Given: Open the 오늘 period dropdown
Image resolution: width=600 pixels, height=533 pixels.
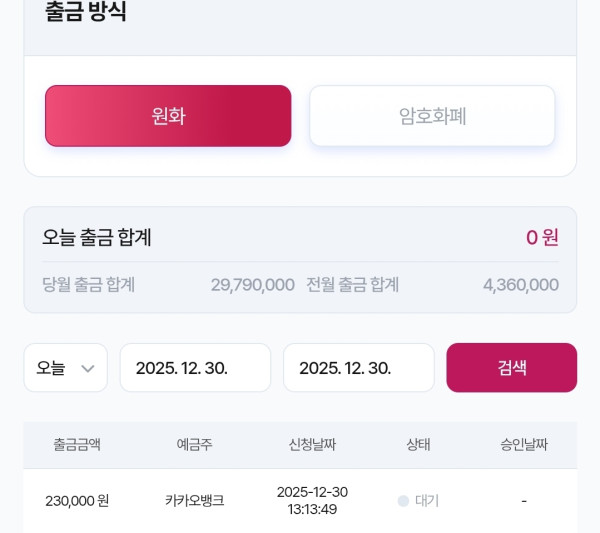Looking at the screenshot, I should [x=65, y=368].
